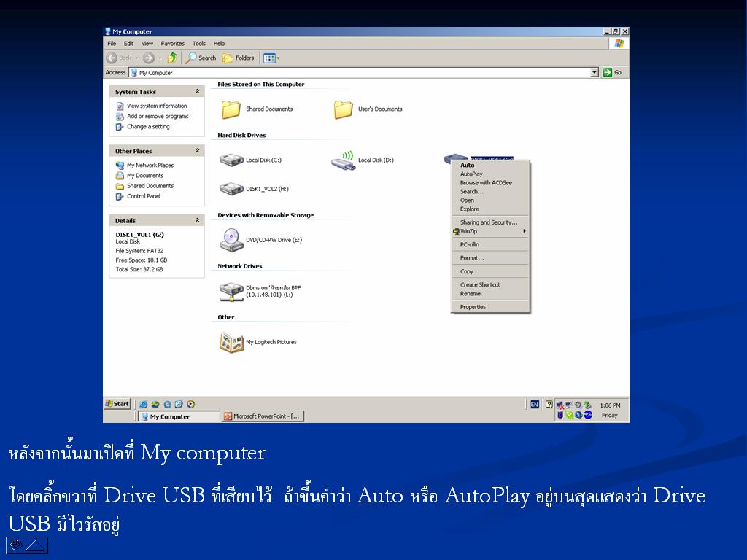Viewport: 747px width, 560px height.
Task: Click the Start button on taskbar
Action: pyautogui.click(x=117, y=403)
